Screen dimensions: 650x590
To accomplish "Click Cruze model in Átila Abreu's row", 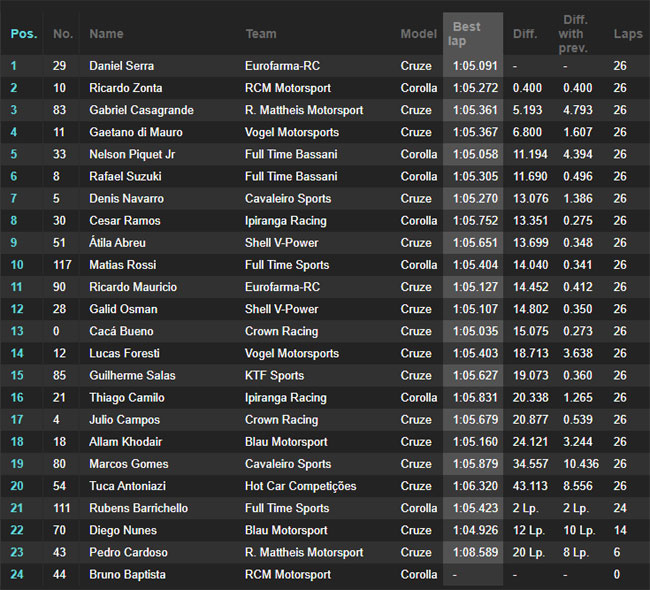I will click(x=416, y=243).
